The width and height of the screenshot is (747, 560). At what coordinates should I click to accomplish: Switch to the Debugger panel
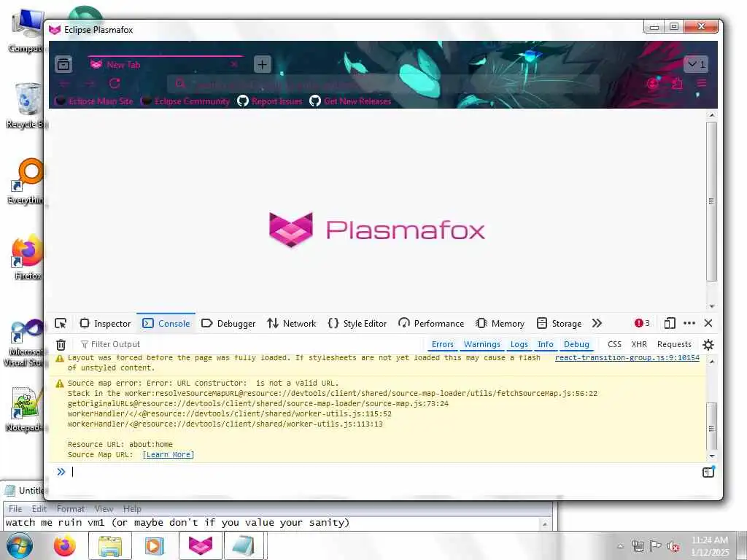tap(228, 323)
